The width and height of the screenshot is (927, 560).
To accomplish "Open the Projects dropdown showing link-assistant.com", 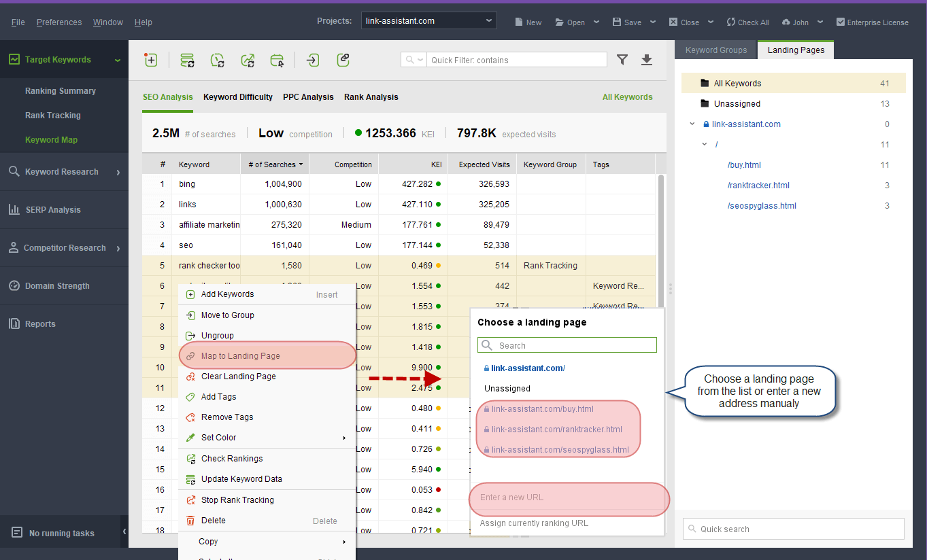I will (x=429, y=21).
